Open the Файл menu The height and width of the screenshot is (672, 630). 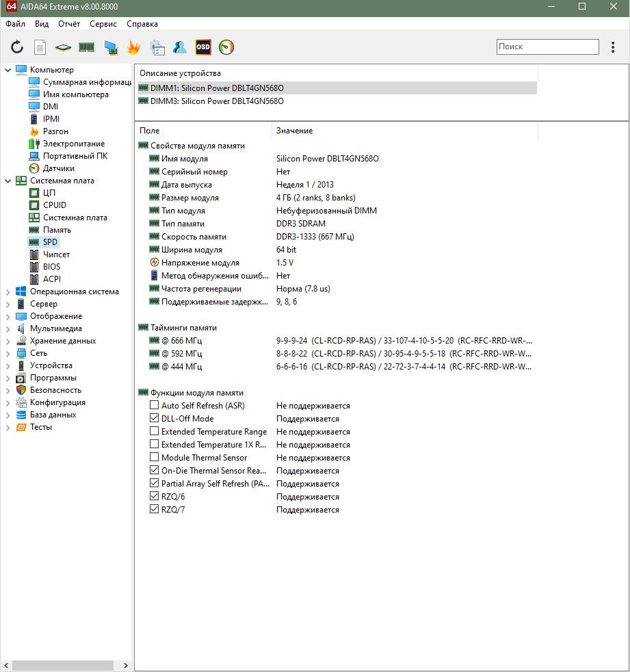[x=16, y=24]
